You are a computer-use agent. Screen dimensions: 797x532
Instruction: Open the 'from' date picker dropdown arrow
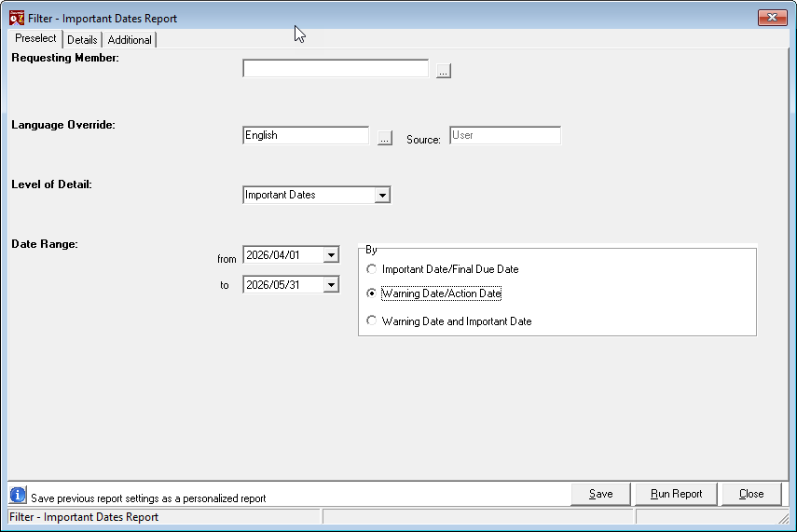[x=331, y=254]
